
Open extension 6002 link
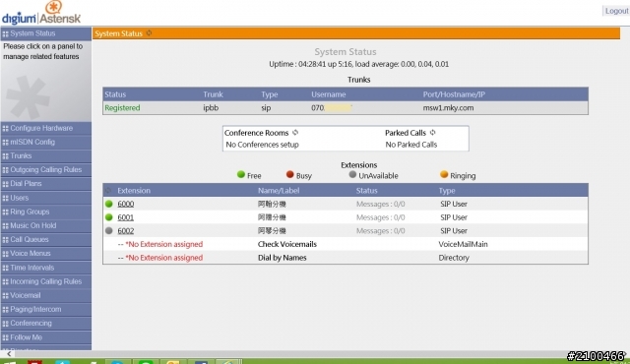[x=125, y=231]
